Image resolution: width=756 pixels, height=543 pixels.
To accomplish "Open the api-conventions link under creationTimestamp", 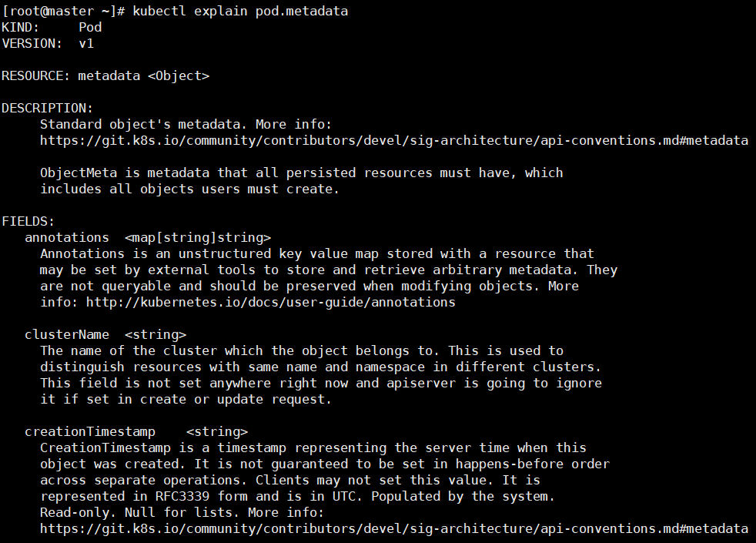I will [x=393, y=528].
